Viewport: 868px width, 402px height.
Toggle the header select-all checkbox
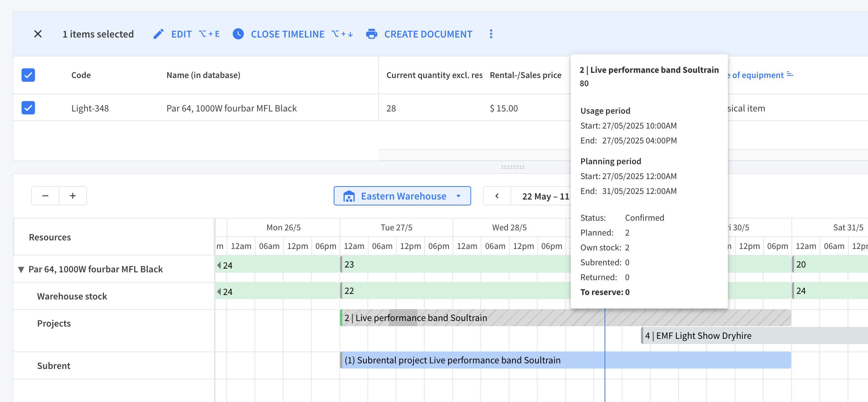point(28,75)
